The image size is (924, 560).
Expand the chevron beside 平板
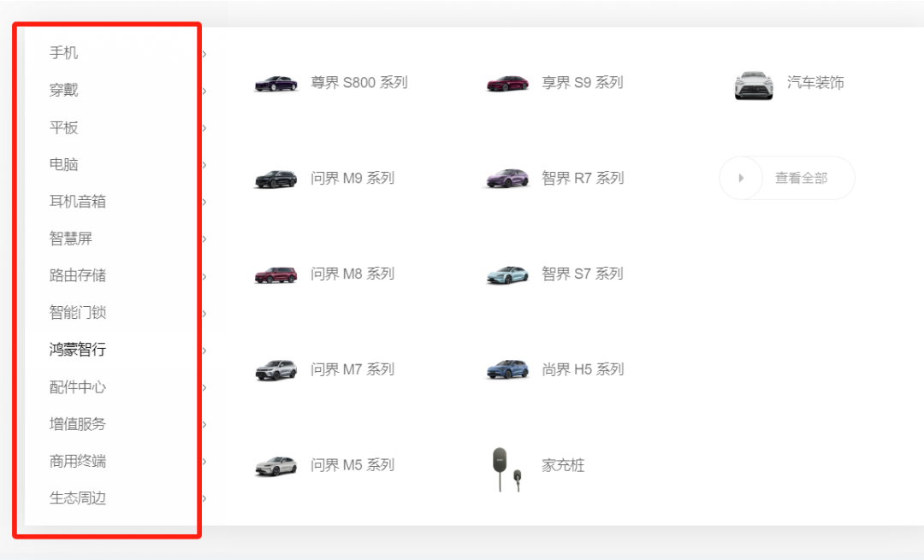[x=204, y=128]
